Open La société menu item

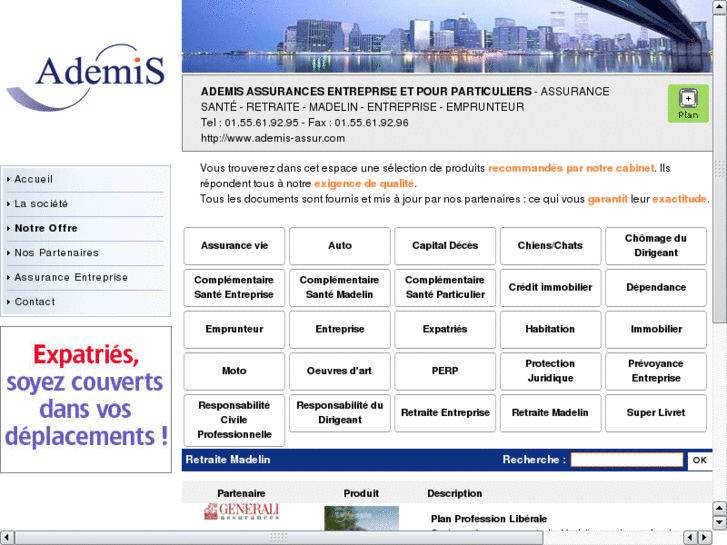41,204
